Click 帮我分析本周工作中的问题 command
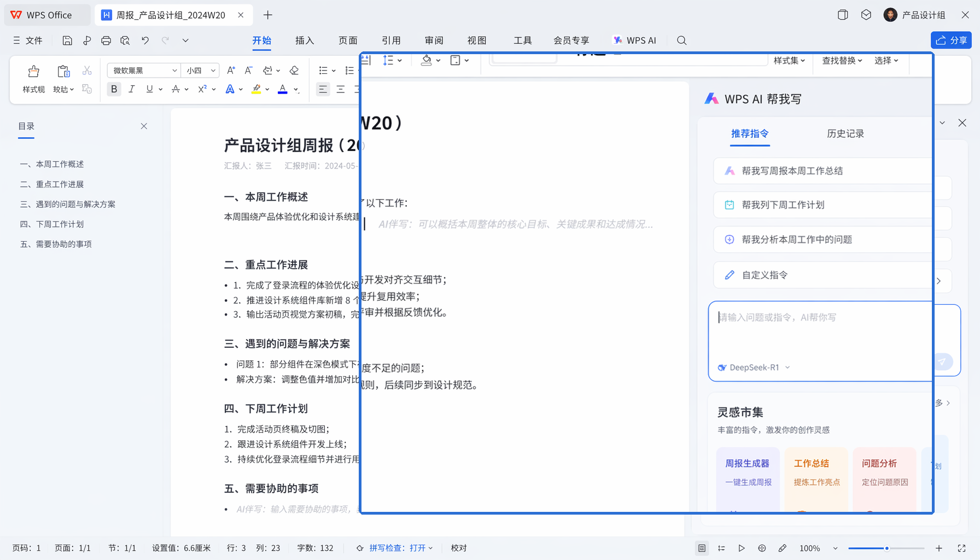 click(822, 240)
